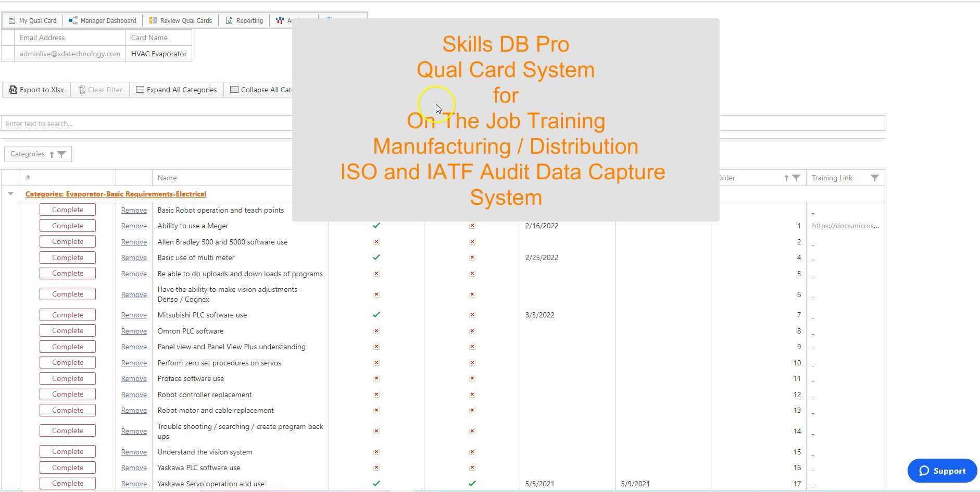
Task: Click Complete for Basic use of multi meter
Action: [67, 257]
